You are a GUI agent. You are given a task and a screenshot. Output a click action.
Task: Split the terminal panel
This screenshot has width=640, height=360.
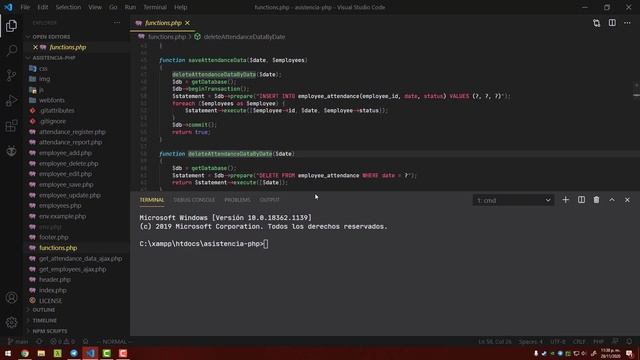point(581,200)
